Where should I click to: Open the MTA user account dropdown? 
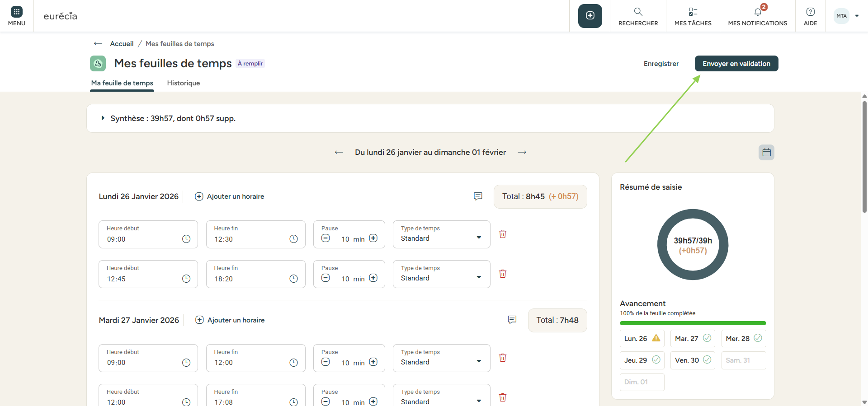pos(846,16)
